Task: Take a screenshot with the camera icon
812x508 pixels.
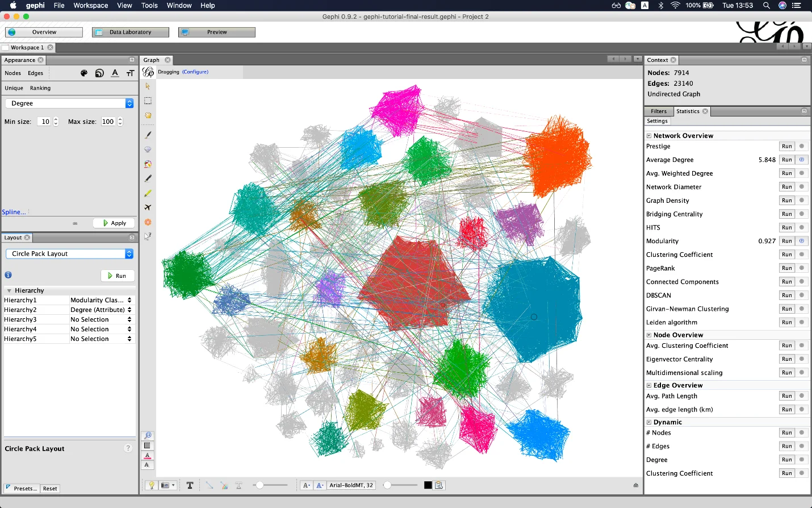Action: (x=165, y=485)
